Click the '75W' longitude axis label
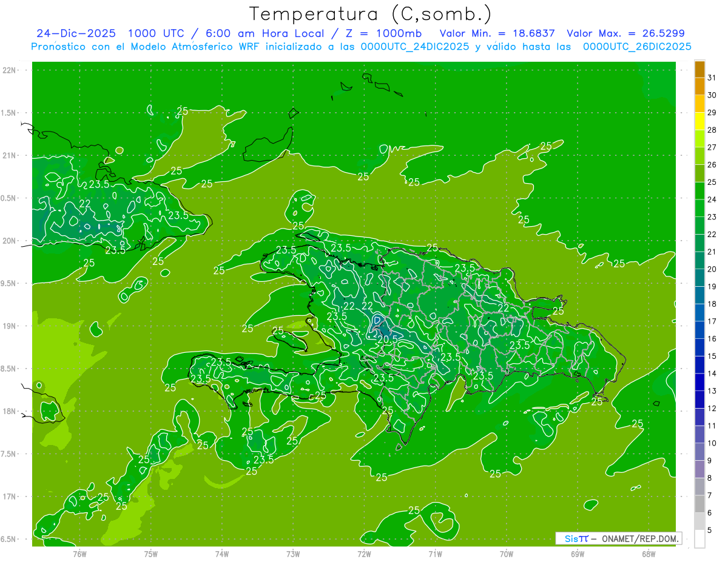 click(151, 554)
